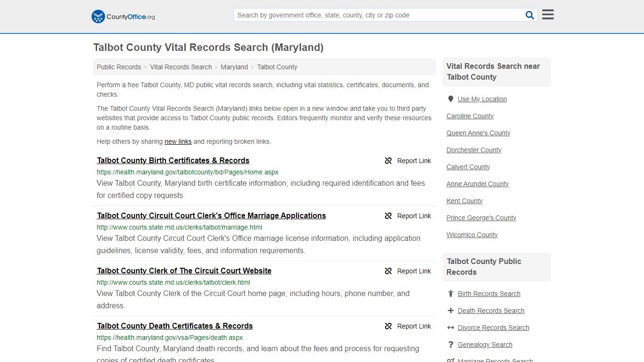Click broken-link icon for Clerk Website
The height and width of the screenshot is (362, 644).
(x=388, y=271)
